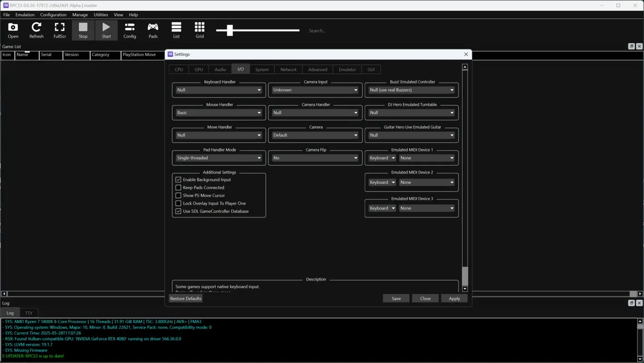Image resolution: width=644 pixels, height=363 pixels.
Task: Expand the Guitar Hero Live Emulated Guitar dropdown
Action: tap(411, 135)
